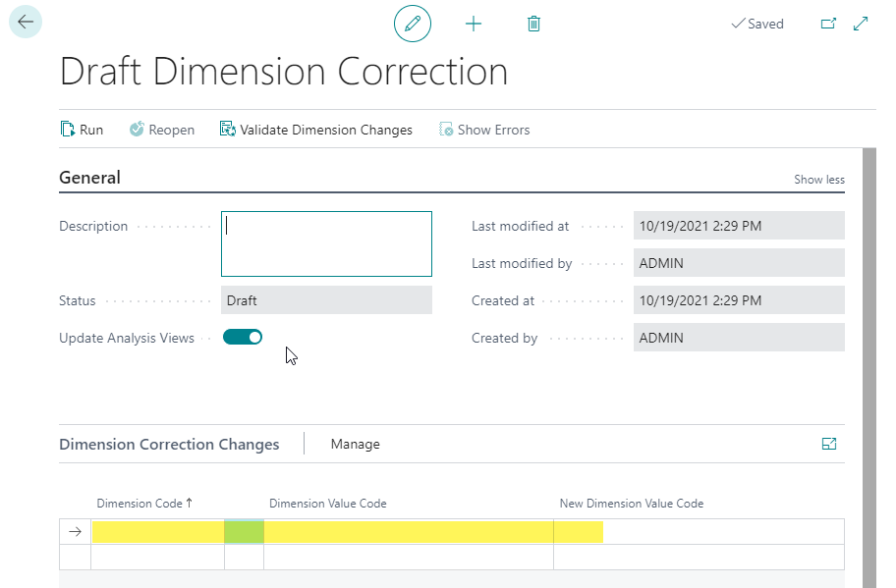
Task: Click first row Dimension Code cell
Action: 158,532
